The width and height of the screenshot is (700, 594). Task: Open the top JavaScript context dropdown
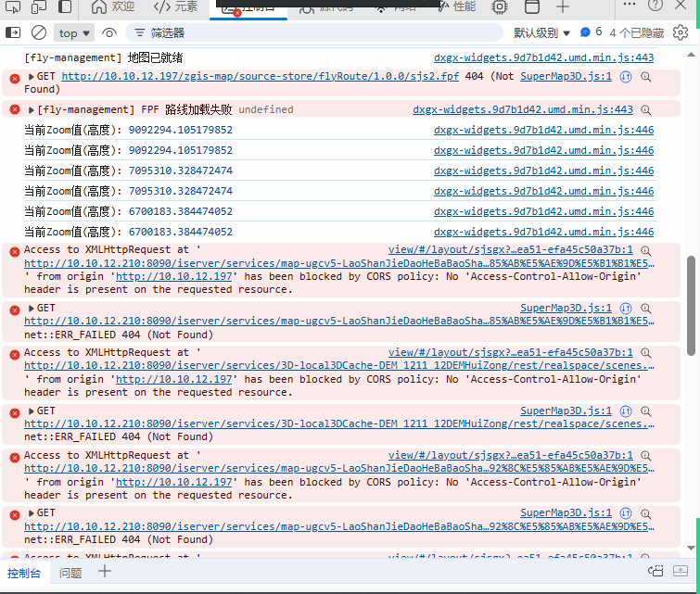[x=74, y=32]
